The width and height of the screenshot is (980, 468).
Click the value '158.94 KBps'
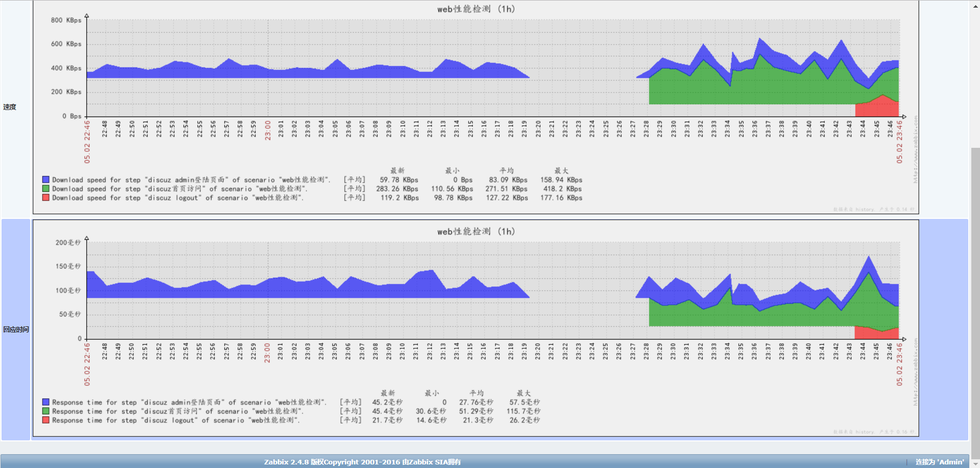(x=562, y=180)
